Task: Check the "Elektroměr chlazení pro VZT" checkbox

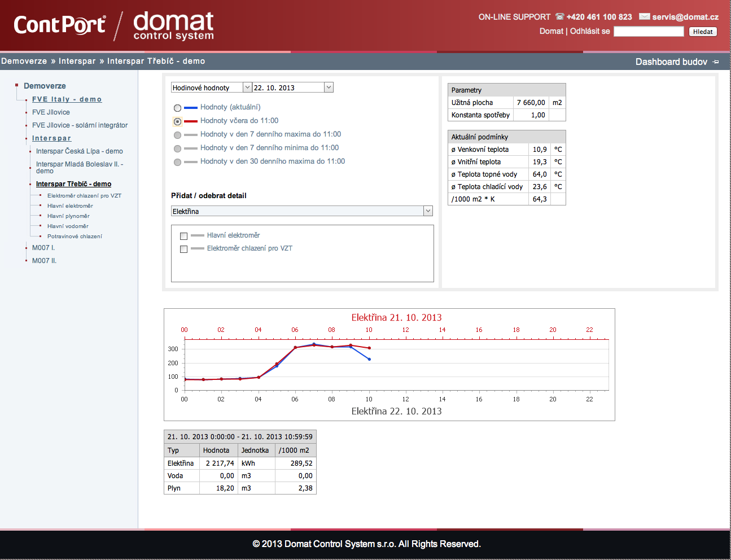Action: point(183,249)
